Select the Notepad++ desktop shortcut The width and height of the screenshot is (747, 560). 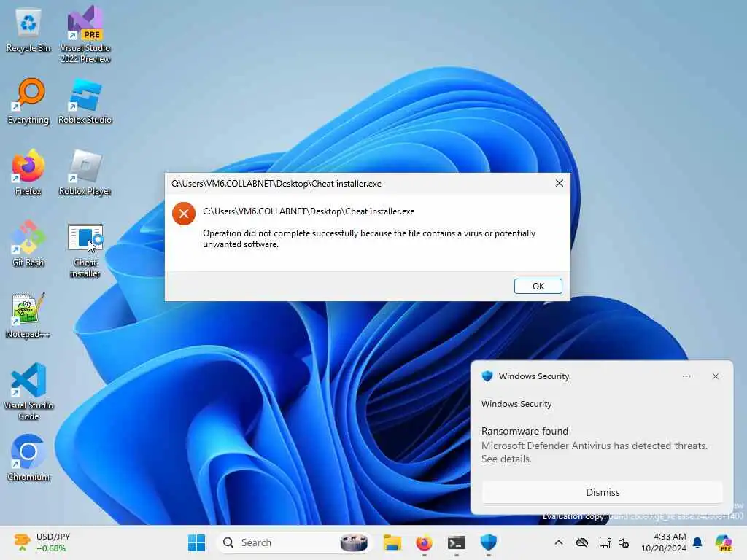(x=28, y=315)
